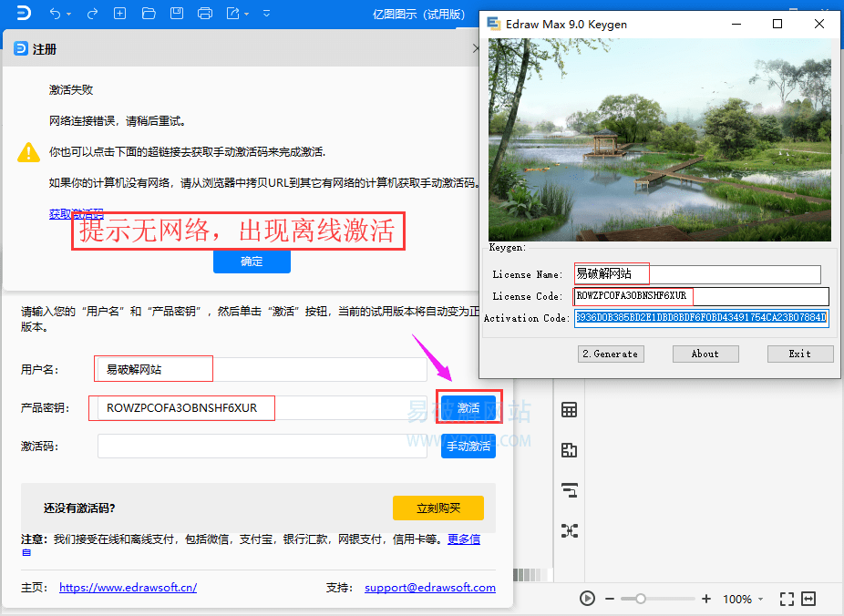Start presentation with the play icon

tap(587, 599)
